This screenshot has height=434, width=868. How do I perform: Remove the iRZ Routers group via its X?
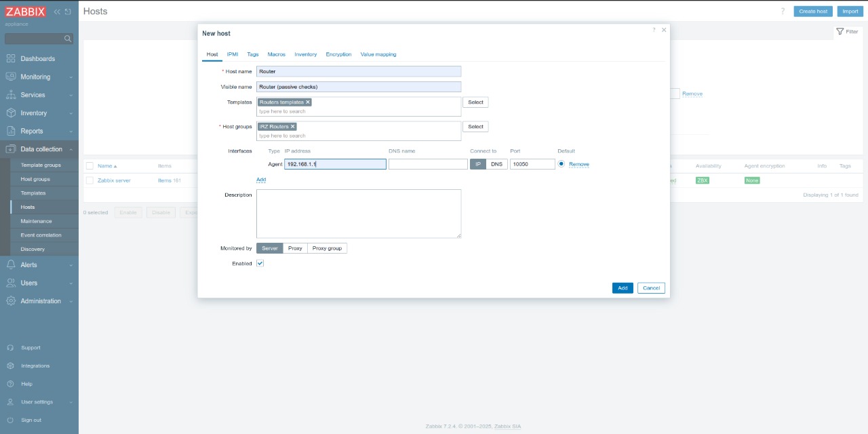coord(292,126)
